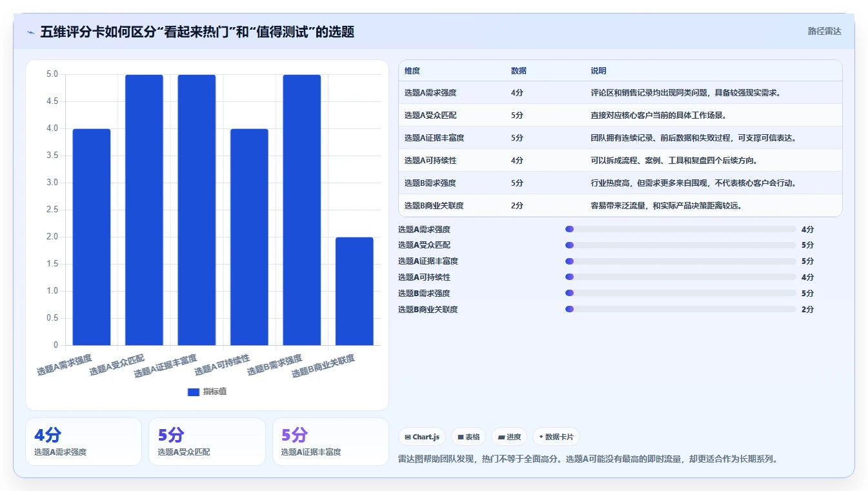
Task: Click the 选题A需求强度 bar in the chart
Action: point(92,237)
